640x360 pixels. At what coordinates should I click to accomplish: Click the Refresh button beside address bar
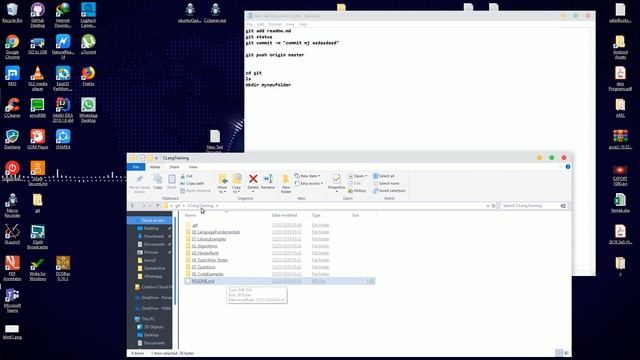coord(493,206)
